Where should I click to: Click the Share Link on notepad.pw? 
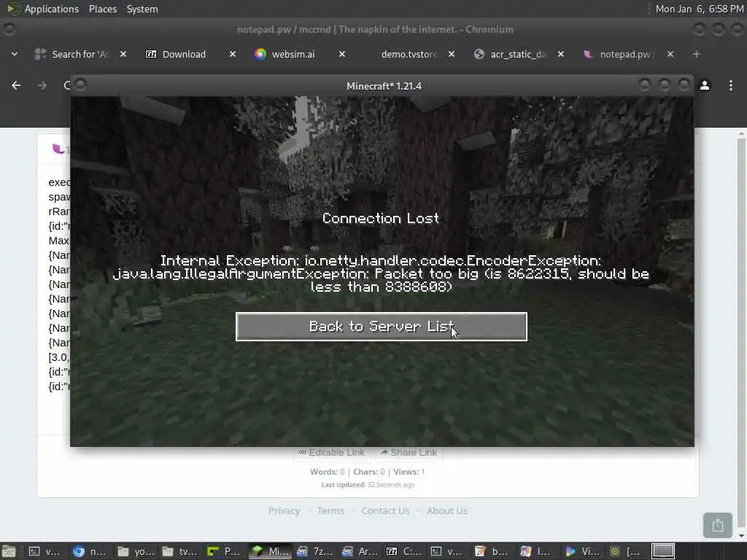[409, 452]
